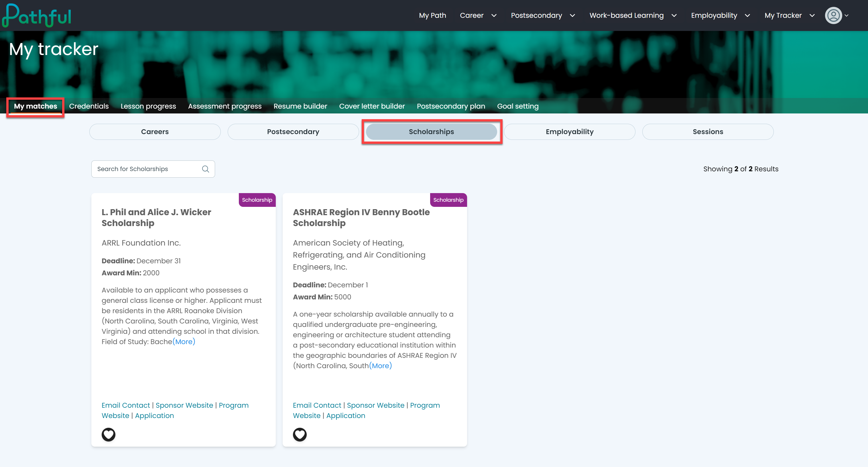Screen dimensions: 868x467
Task: Expand (More) on the ASHRAE scholarship description
Action: point(380,366)
